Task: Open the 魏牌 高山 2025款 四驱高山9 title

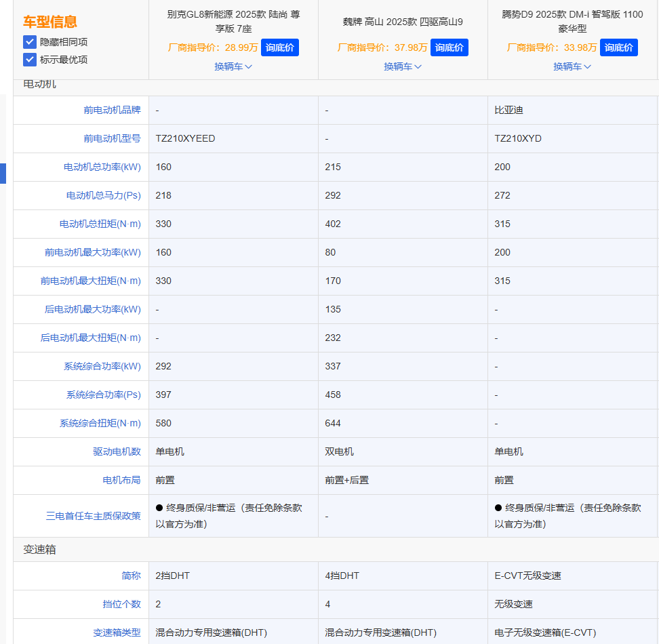Action: pyautogui.click(x=403, y=22)
